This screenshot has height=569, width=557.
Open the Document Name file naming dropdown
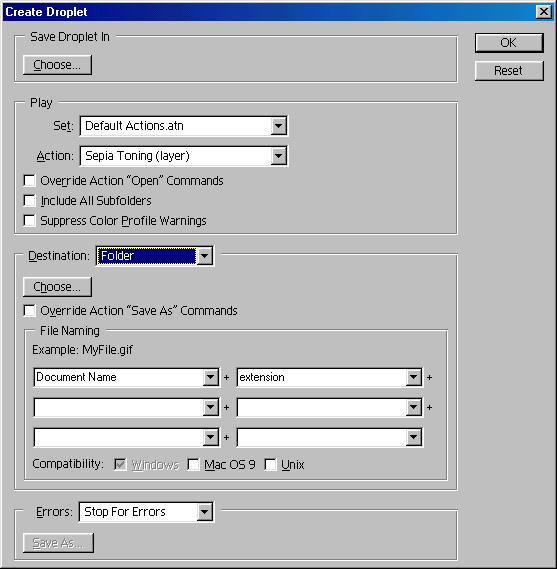[126, 377]
